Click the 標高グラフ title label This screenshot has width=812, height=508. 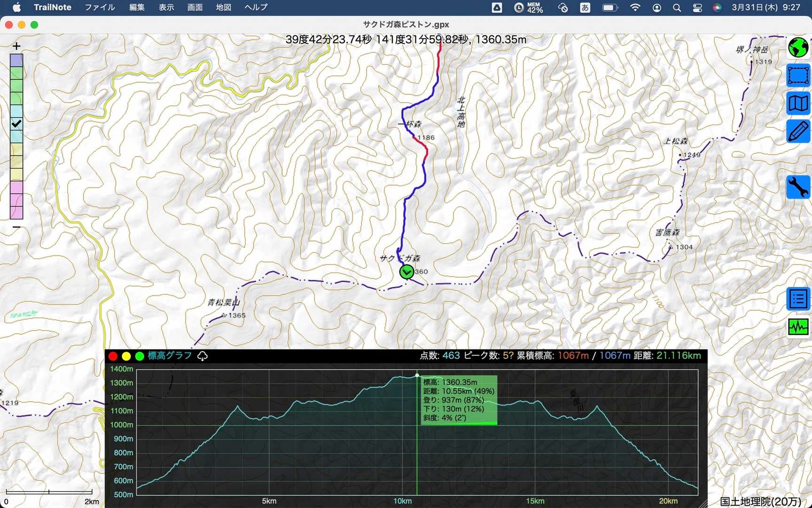pyautogui.click(x=170, y=356)
